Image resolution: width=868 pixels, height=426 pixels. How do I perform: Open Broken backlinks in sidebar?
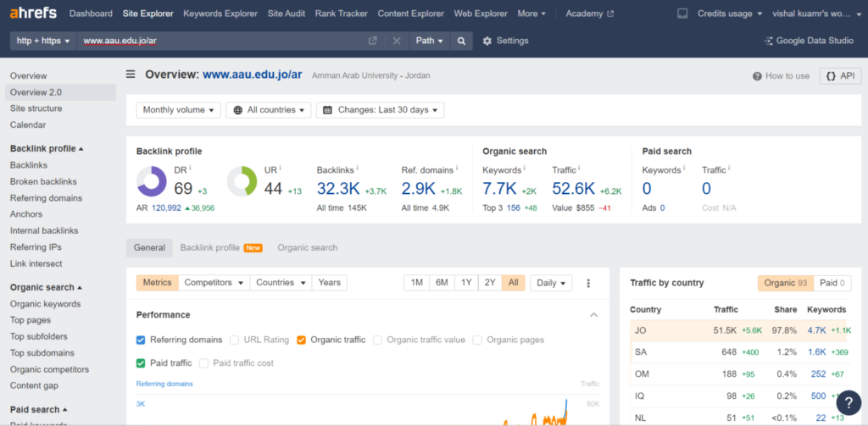pyautogui.click(x=43, y=181)
